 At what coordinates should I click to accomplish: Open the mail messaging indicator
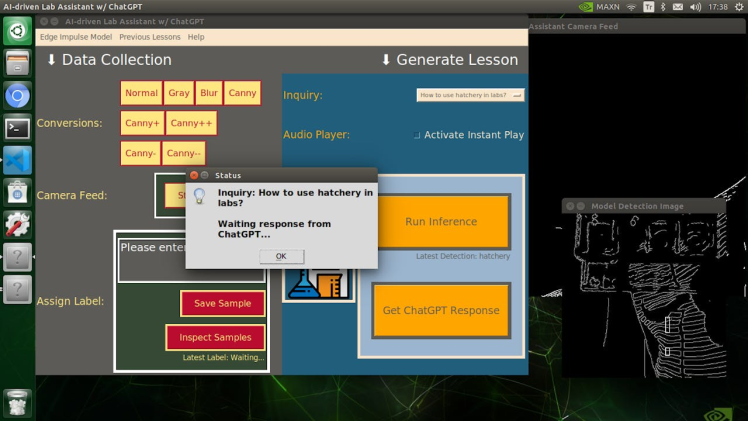point(677,7)
